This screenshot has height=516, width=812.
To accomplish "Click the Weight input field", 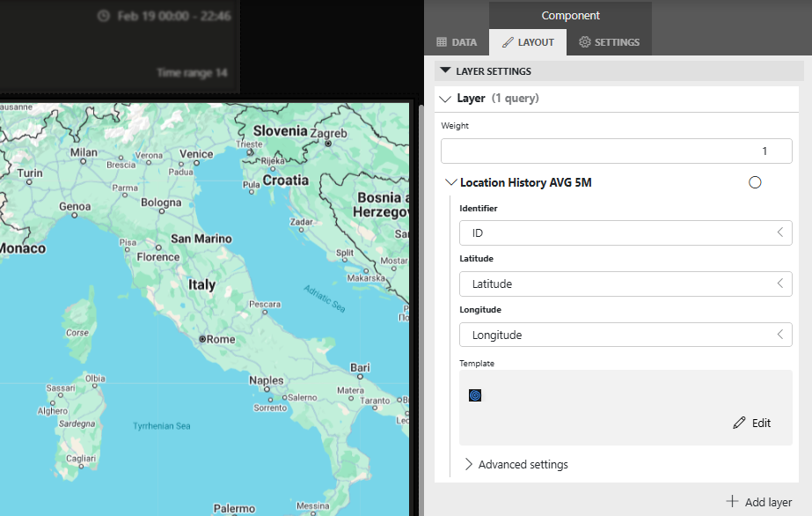I will [x=616, y=151].
